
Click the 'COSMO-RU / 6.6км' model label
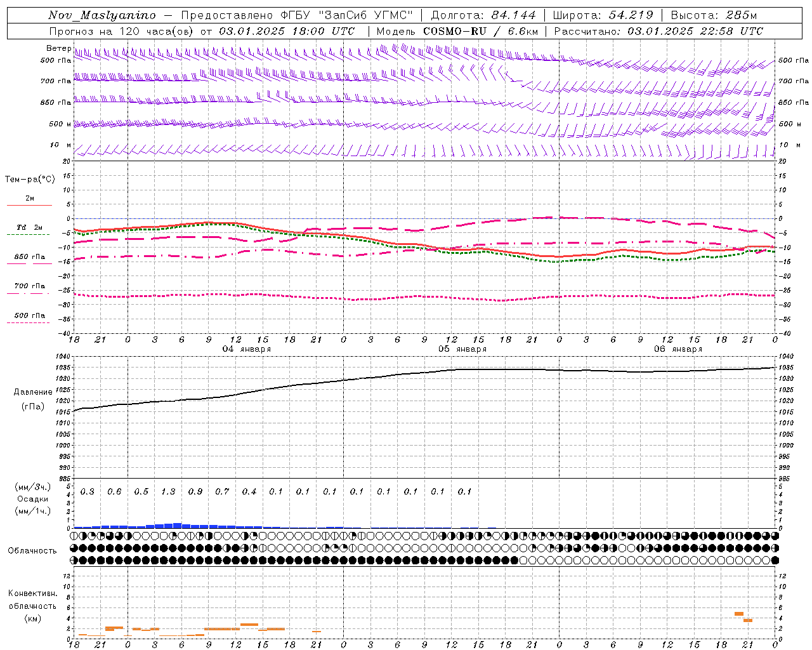tap(481, 31)
